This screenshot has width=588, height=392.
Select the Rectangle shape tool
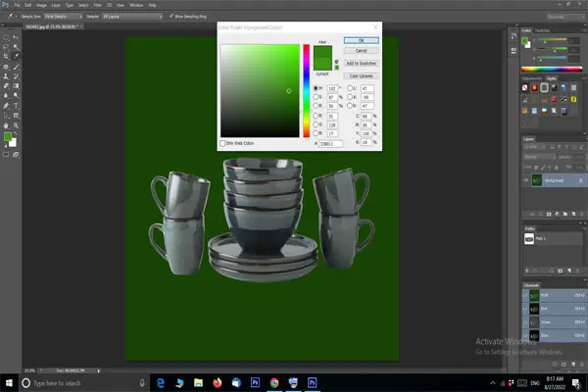coord(16,116)
